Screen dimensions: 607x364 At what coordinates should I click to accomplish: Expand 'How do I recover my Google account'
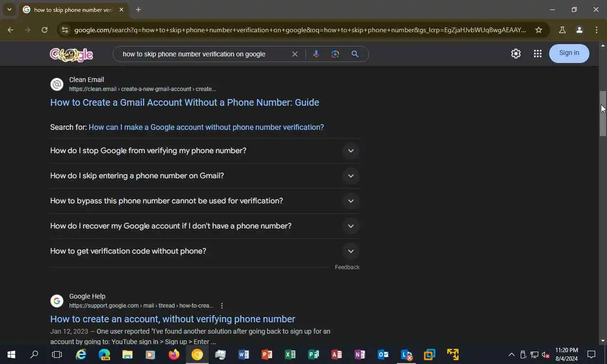pos(205,226)
